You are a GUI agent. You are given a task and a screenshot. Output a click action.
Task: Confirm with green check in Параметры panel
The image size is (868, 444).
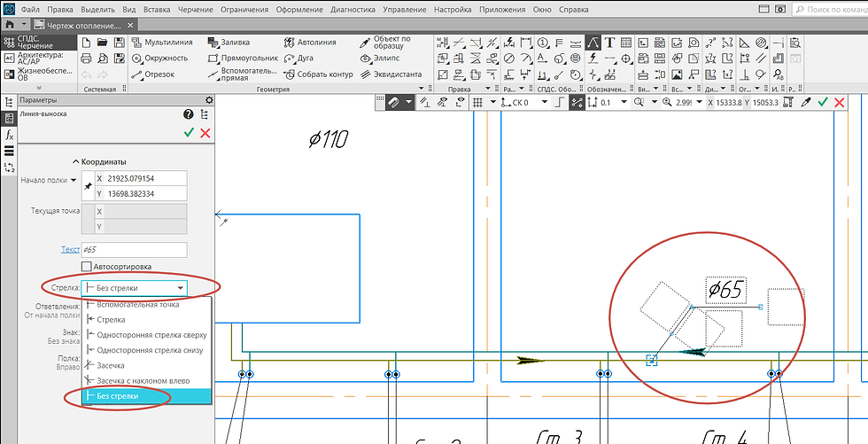point(190,133)
